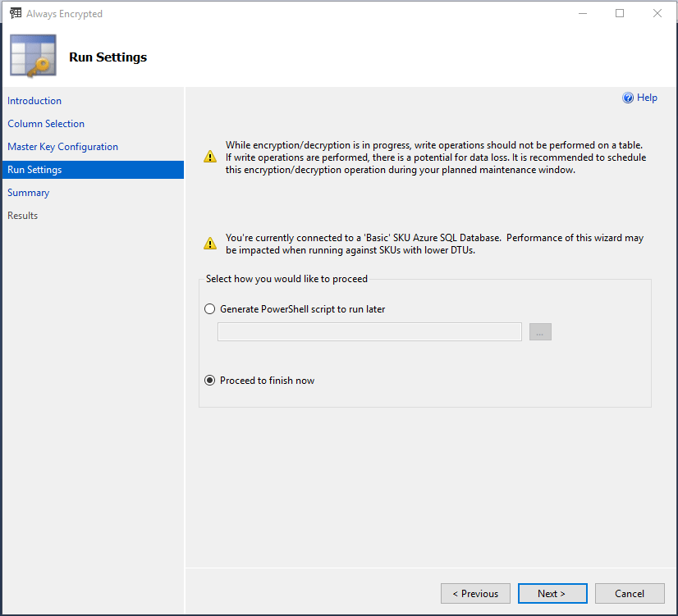Click the write operations warning triangle icon

tap(210, 157)
